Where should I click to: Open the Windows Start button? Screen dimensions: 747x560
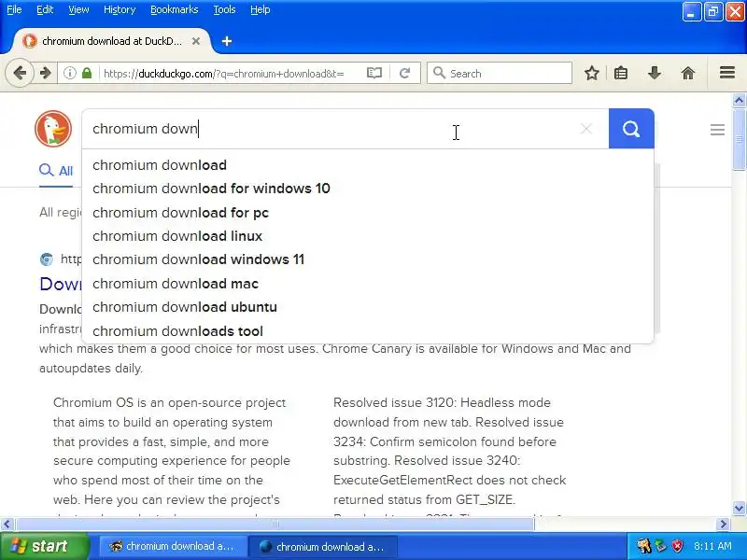click(x=45, y=546)
